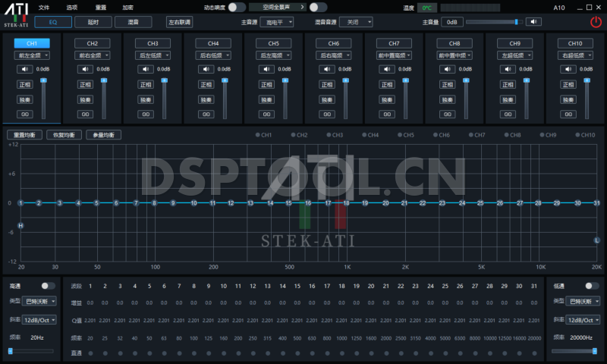
Task: Select the H high-pass marker on graph
Action: point(20,225)
